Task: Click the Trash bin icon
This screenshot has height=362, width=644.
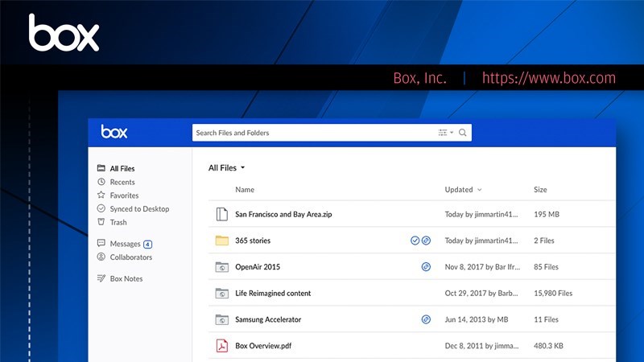Action: pyautogui.click(x=101, y=222)
